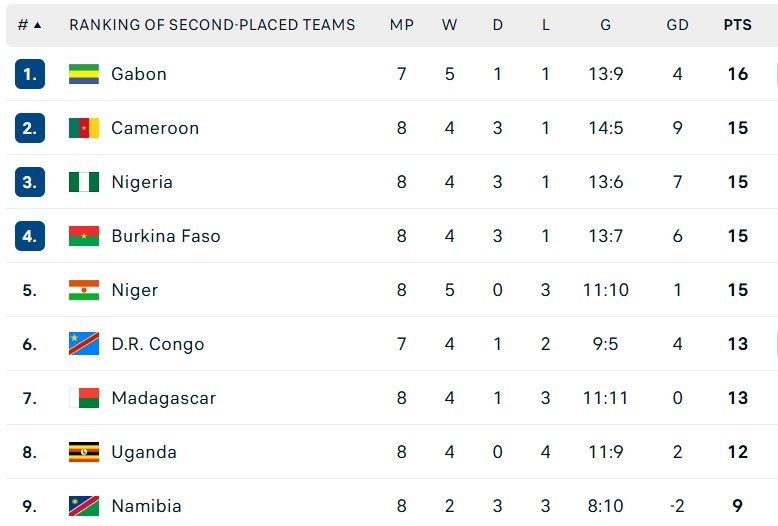Click the Madagascar flag icon
The width and height of the screenshot is (778, 526).
click(84, 398)
